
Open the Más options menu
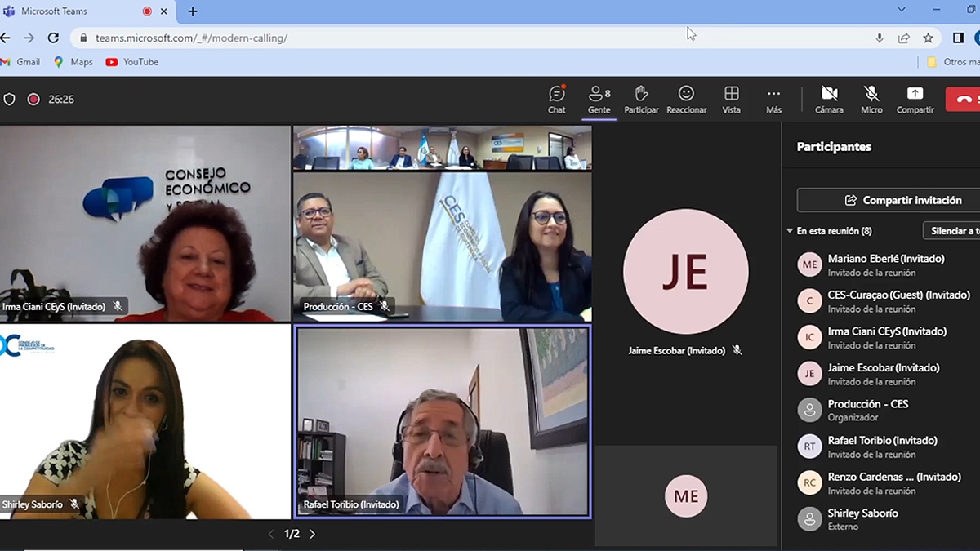click(773, 100)
